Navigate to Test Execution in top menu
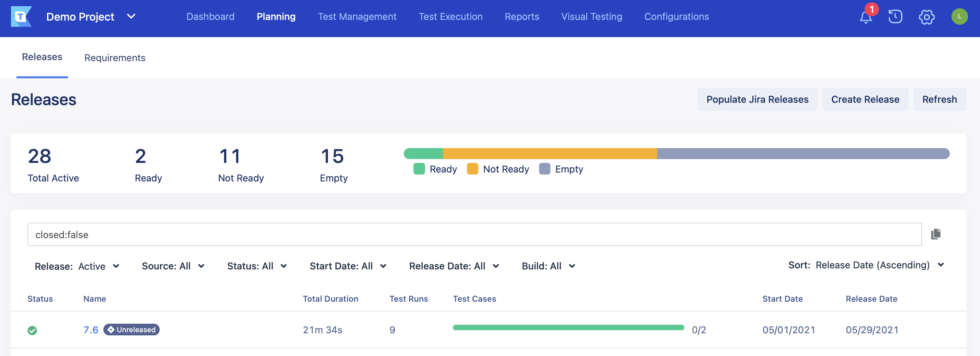 pos(451,17)
